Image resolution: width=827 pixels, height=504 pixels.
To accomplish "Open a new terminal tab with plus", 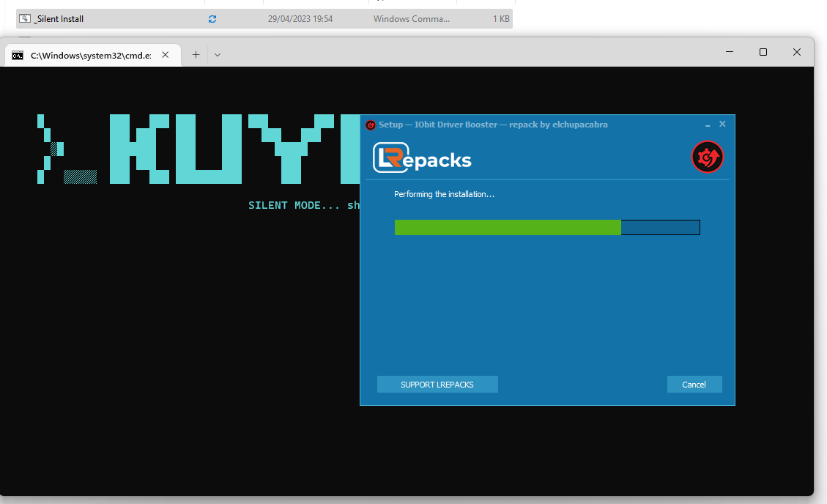I will [196, 55].
